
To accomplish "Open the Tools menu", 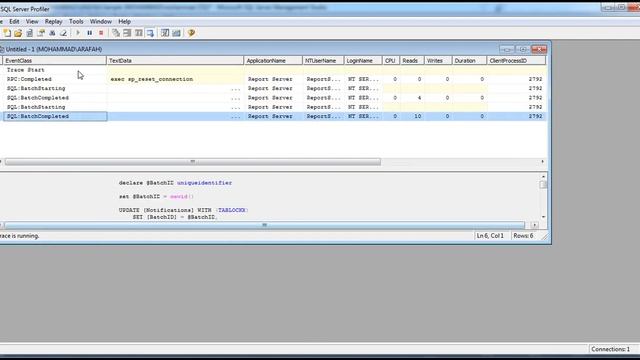I will click(76, 22).
